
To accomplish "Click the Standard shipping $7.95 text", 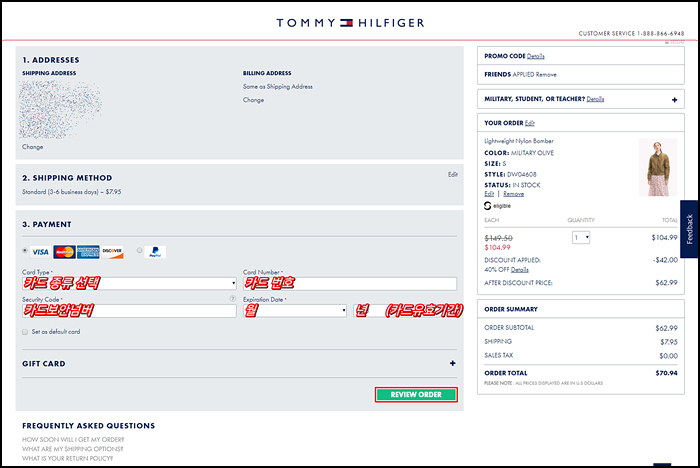I will coord(71,192).
